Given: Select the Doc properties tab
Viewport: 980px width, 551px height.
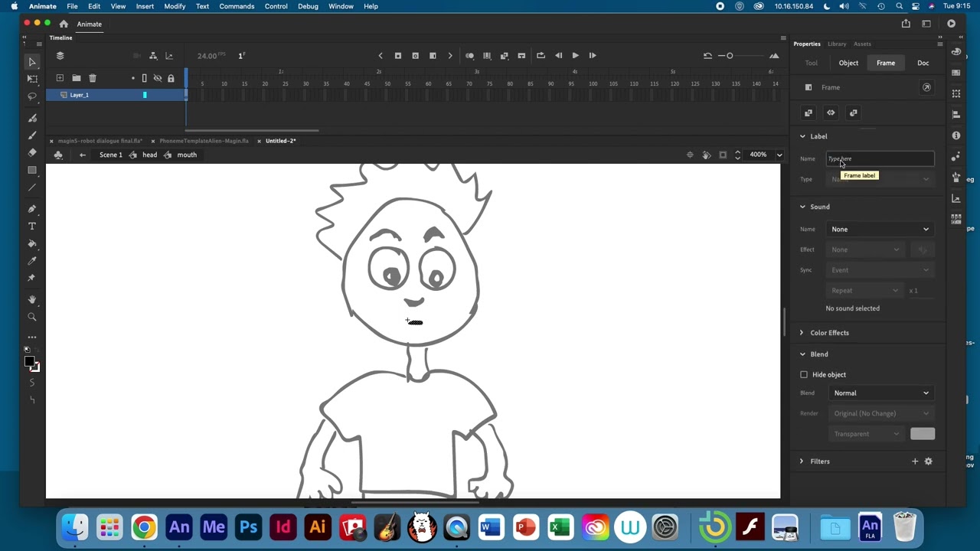Looking at the screenshot, I should 923,63.
